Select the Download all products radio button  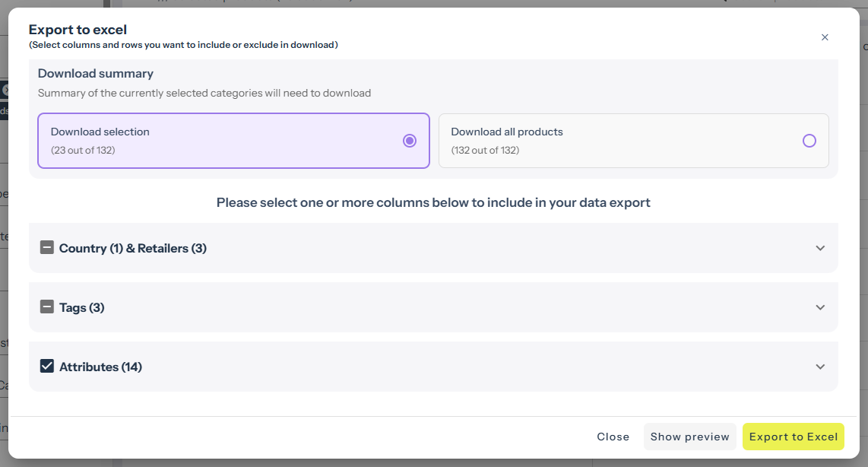coord(809,141)
